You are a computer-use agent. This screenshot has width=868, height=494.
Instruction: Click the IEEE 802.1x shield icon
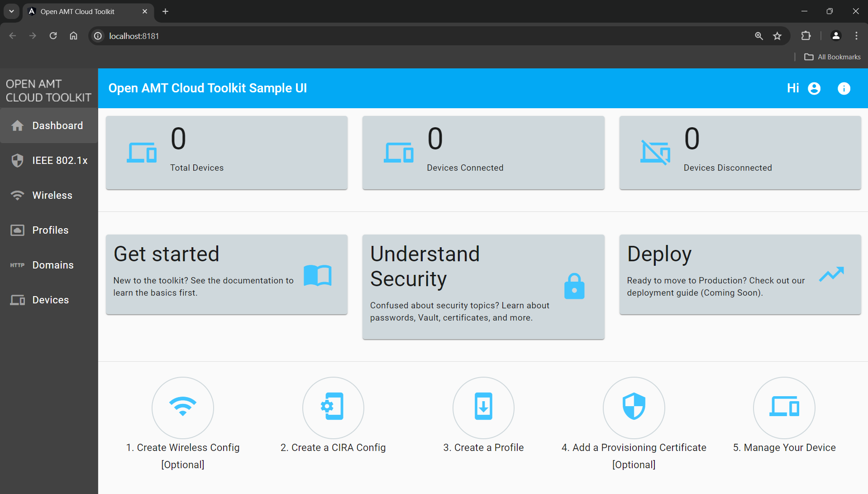coord(17,160)
